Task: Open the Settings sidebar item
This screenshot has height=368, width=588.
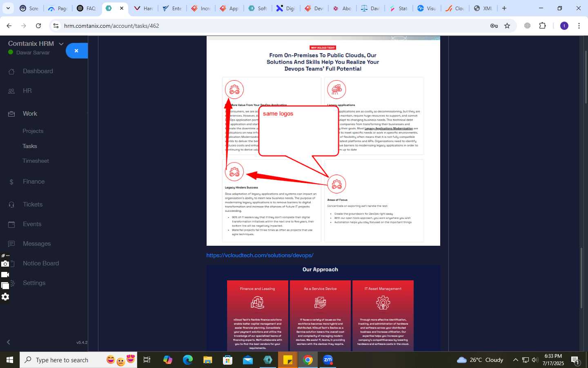Action: pyautogui.click(x=34, y=283)
